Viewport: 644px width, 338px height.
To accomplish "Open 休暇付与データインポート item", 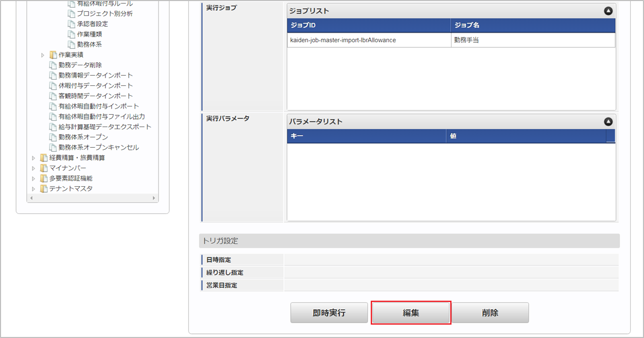I will point(96,86).
